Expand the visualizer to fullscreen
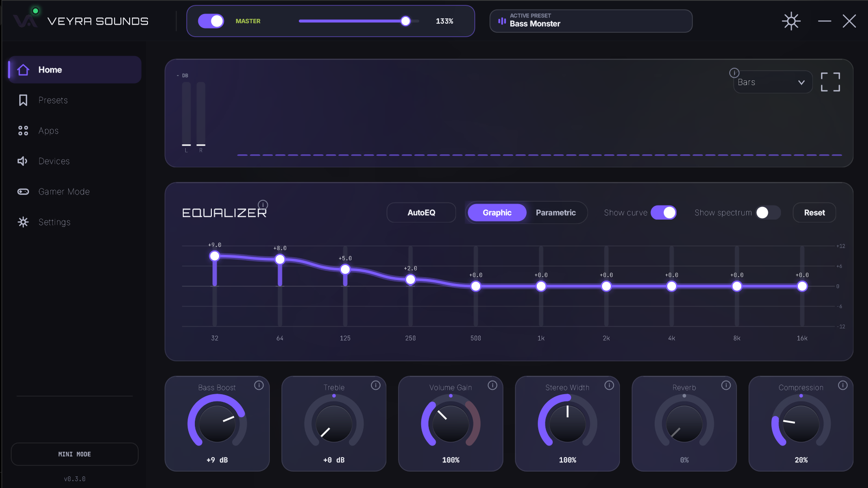This screenshot has height=488, width=868. 830,82
